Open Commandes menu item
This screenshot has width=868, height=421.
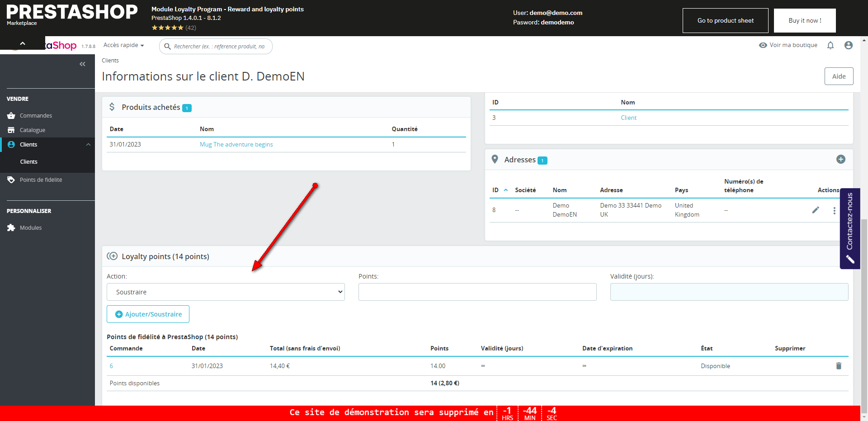[x=36, y=116]
